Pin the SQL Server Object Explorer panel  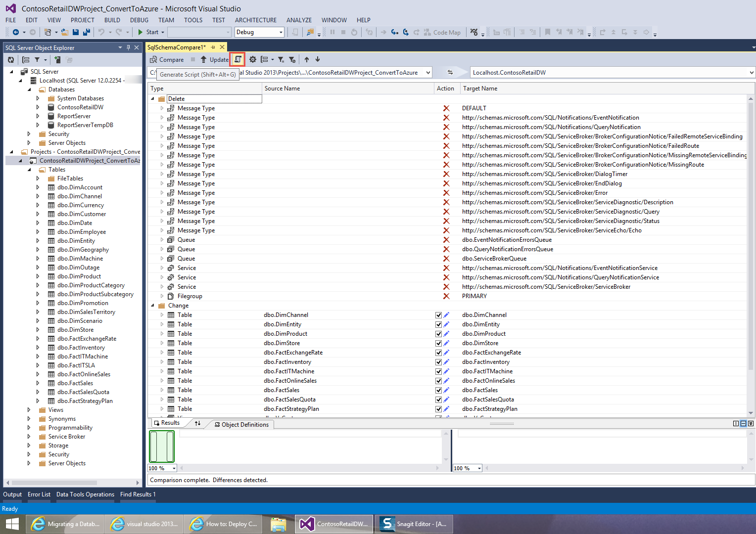click(x=128, y=47)
